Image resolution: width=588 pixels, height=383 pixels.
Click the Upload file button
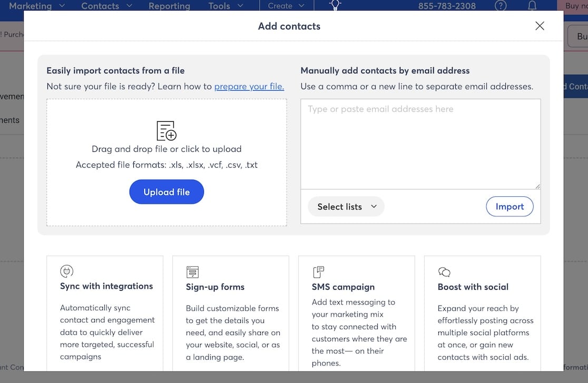point(166,191)
